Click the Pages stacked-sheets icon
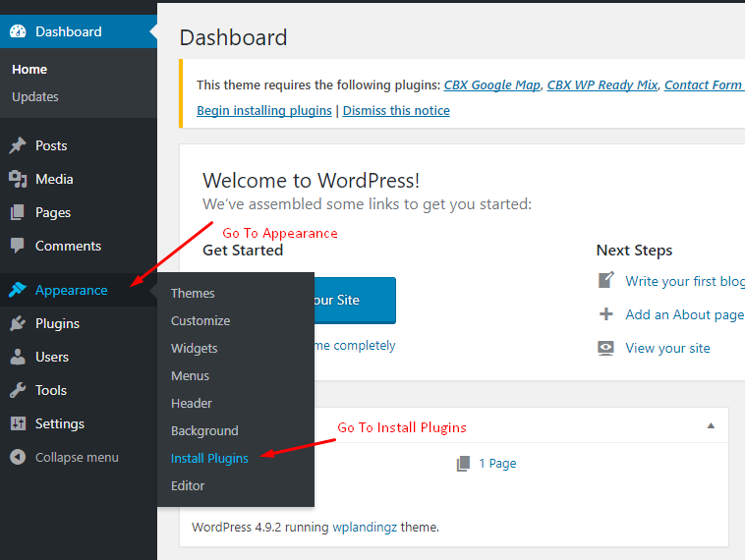Screen dimensions: 745x560 (18, 212)
